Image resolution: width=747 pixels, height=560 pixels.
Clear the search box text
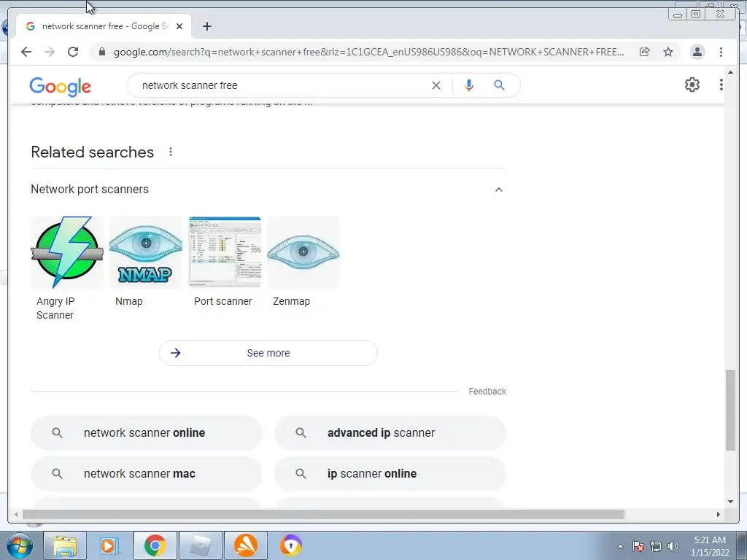[436, 85]
